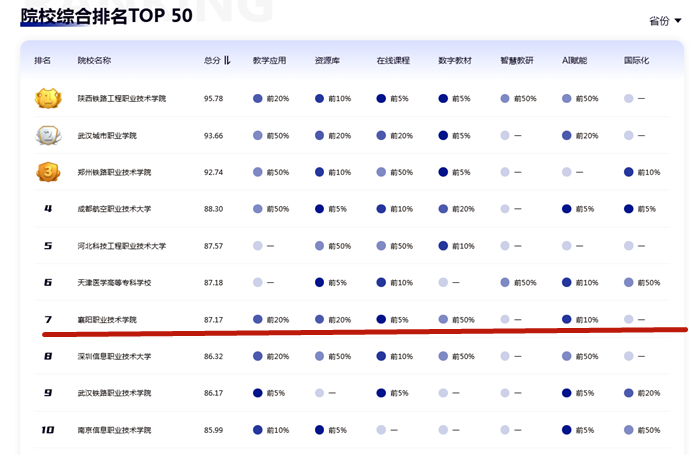Image resolution: width=700 pixels, height=455 pixels.
Task: Select the 教学应用 column header
Action: tap(269, 61)
